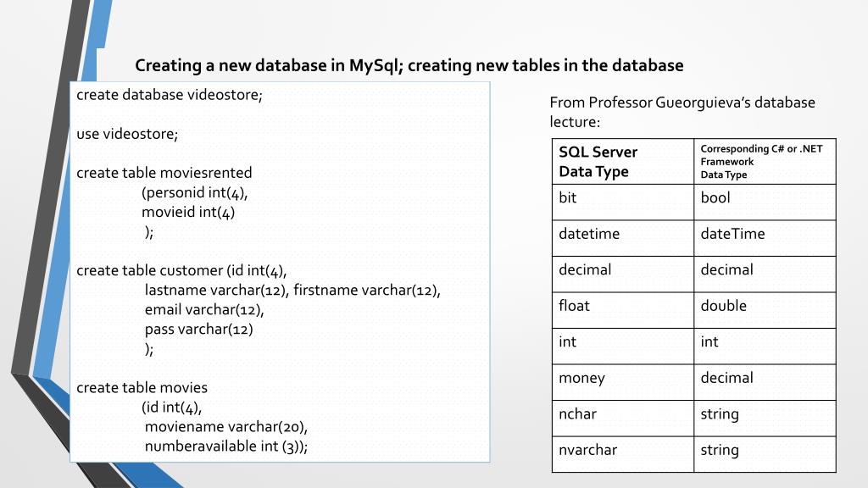This screenshot has height=488, width=868.
Task: Click the 'email varchar(12),' line
Action: pos(204,310)
